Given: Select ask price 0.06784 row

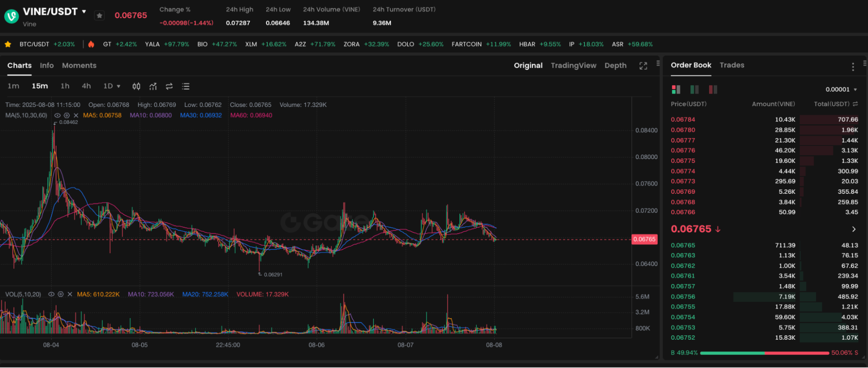Looking at the screenshot, I should tap(764, 119).
